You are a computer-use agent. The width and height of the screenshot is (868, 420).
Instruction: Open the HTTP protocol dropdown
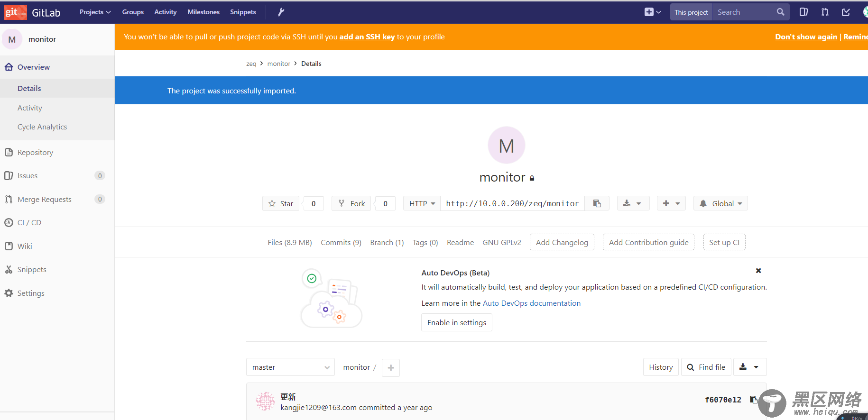pos(422,204)
